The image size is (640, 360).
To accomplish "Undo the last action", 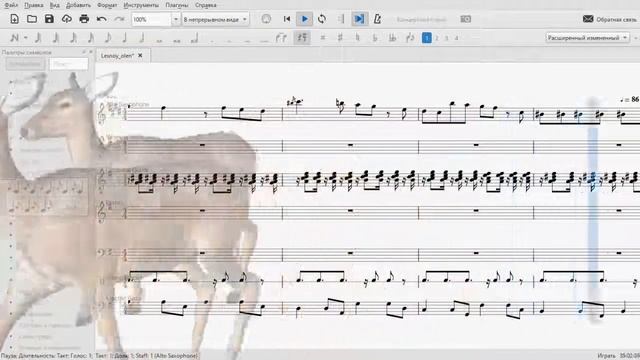I will (102, 19).
